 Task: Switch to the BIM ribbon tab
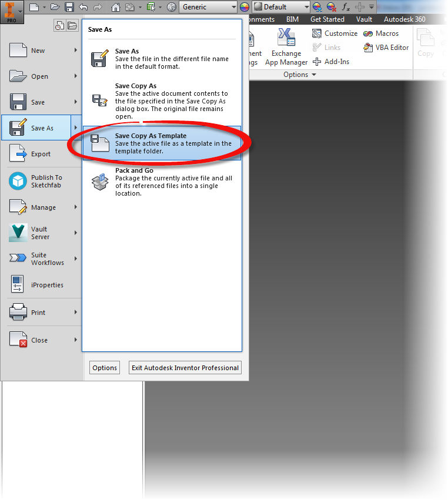tap(292, 19)
